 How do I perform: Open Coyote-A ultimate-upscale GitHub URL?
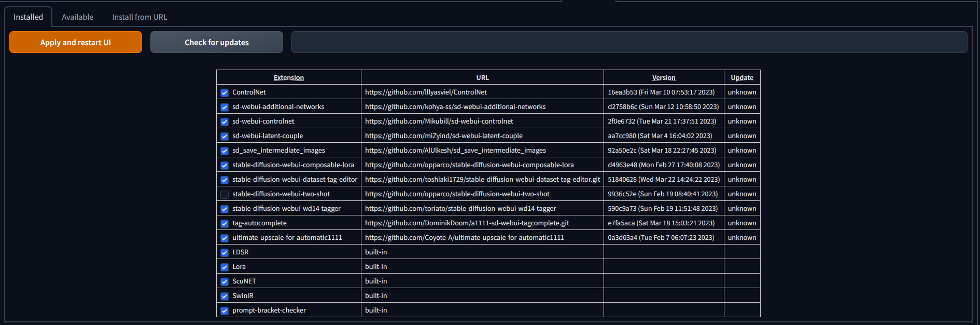coord(465,237)
